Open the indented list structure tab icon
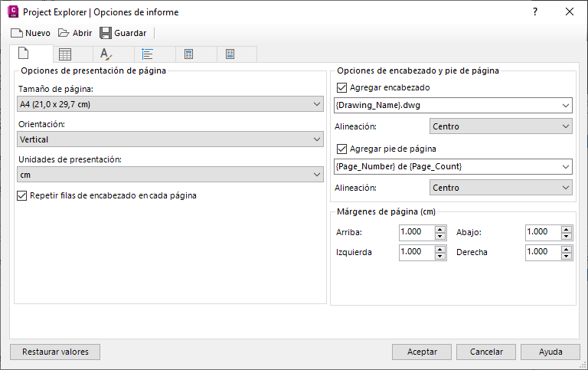The height and width of the screenshot is (370, 588). click(x=148, y=54)
